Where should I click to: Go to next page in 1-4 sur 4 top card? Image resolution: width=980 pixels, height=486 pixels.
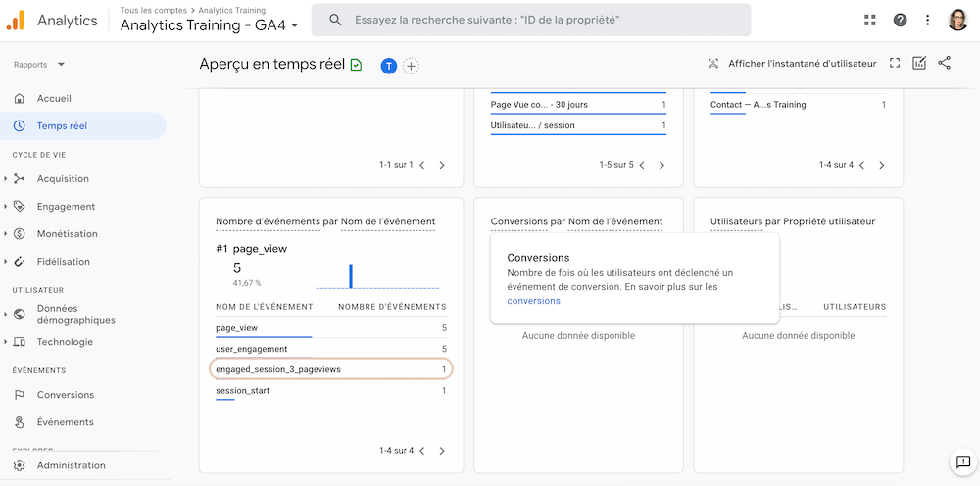[x=882, y=165]
